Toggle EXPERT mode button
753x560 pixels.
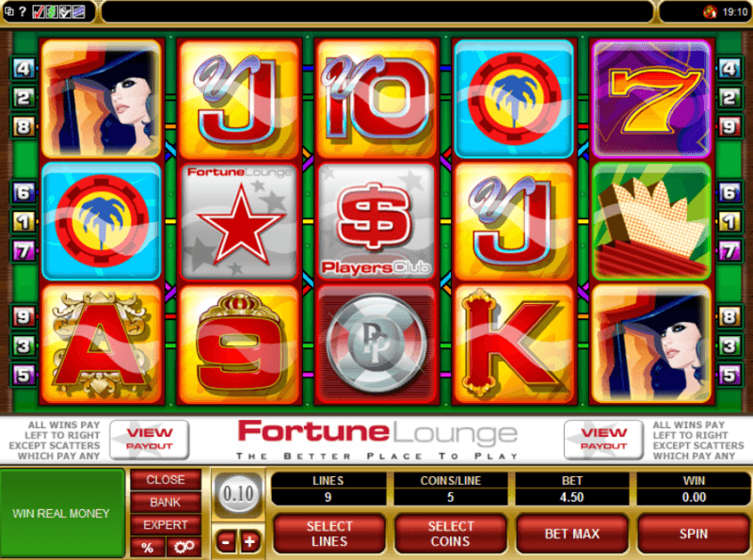(166, 524)
